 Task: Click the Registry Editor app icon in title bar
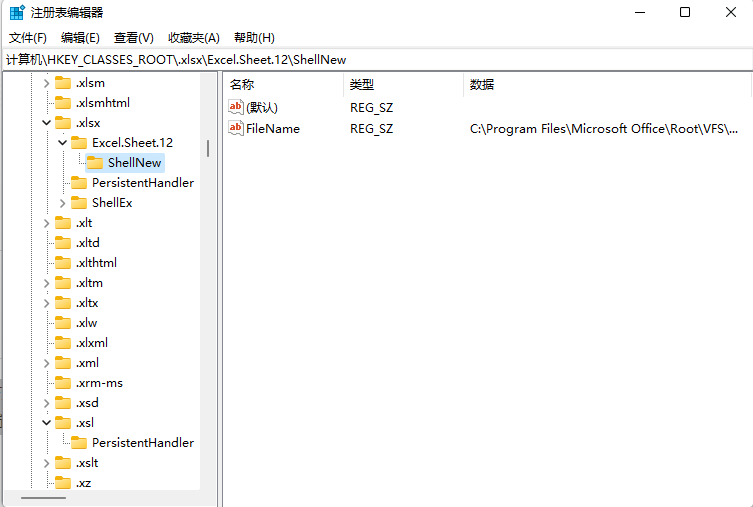point(17,12)
